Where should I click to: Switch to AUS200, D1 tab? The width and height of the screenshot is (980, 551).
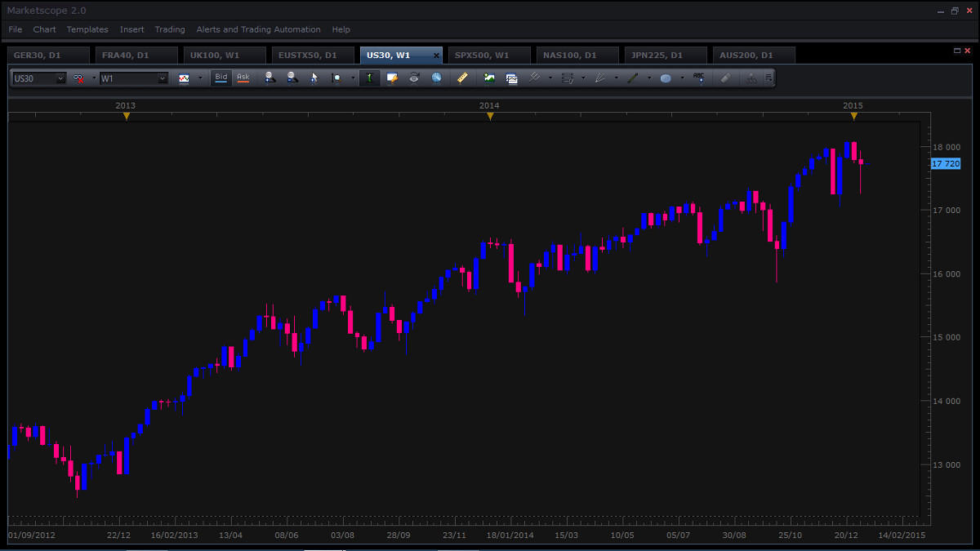coord(754,56)
